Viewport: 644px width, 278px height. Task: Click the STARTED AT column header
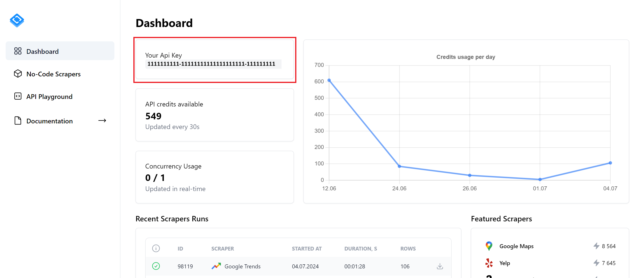pyautogui.click(x=307, y=249)
